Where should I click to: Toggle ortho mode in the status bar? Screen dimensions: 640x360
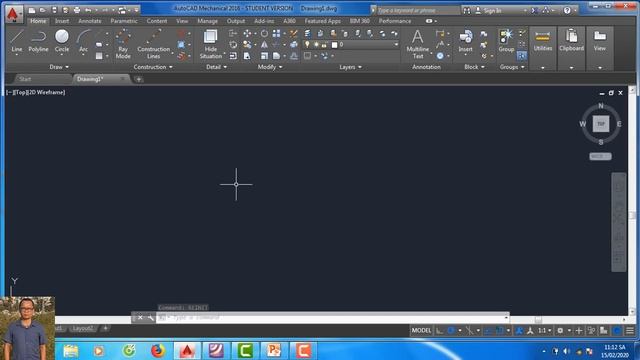[x=440, y=331]
